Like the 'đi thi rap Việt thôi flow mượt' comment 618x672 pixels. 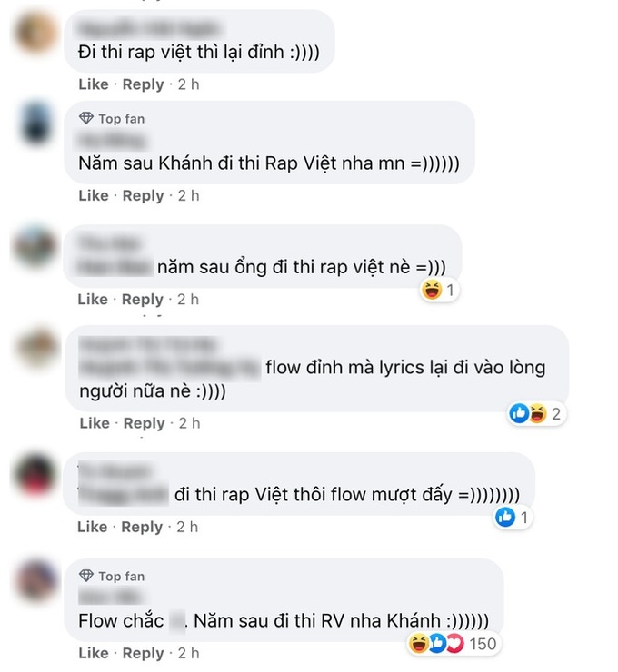[x=92, y=527]
